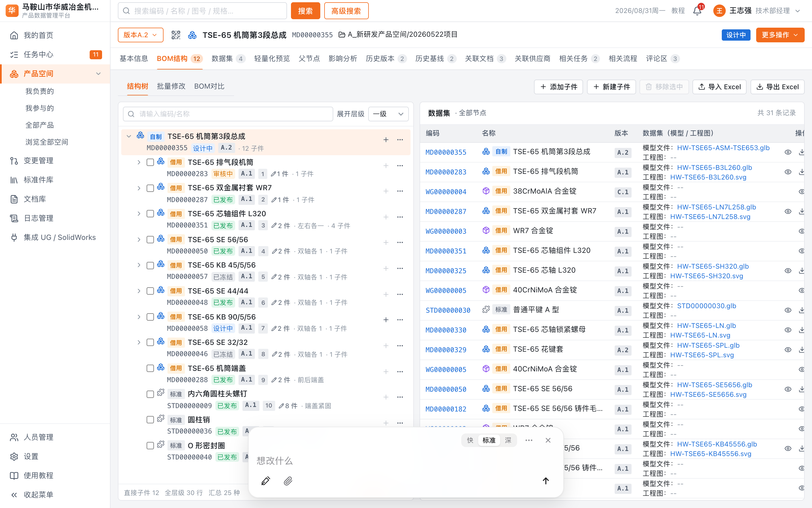Screen dimensions: 812x508
Task: Open the 版本A.2 version dropdown
Action: [x=140, y=35]
